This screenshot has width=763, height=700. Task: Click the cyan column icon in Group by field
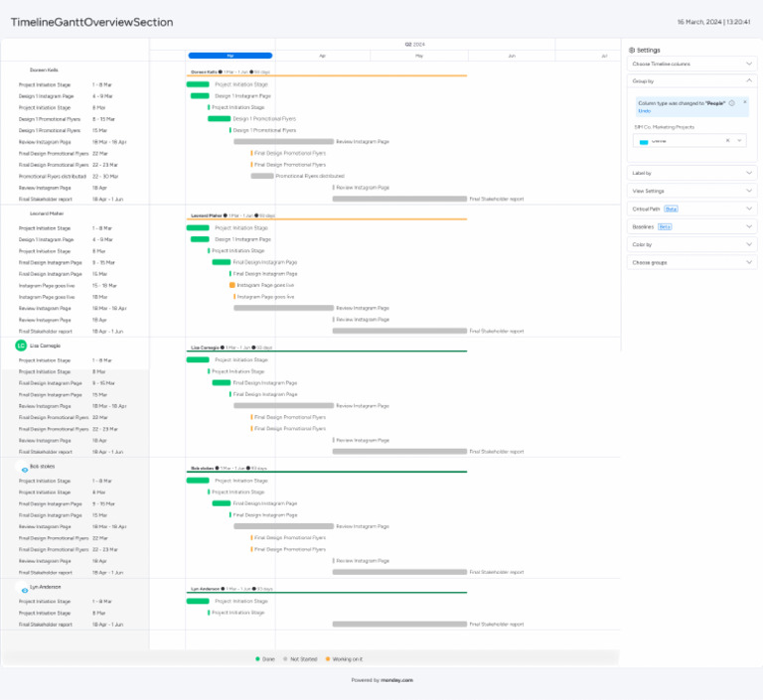tap(644, 141)
